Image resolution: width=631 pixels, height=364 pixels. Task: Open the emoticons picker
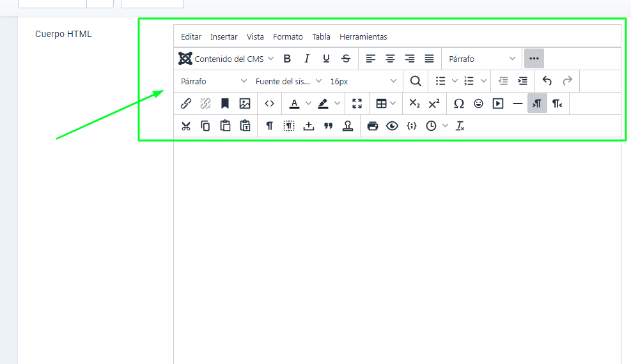(479, 103)
